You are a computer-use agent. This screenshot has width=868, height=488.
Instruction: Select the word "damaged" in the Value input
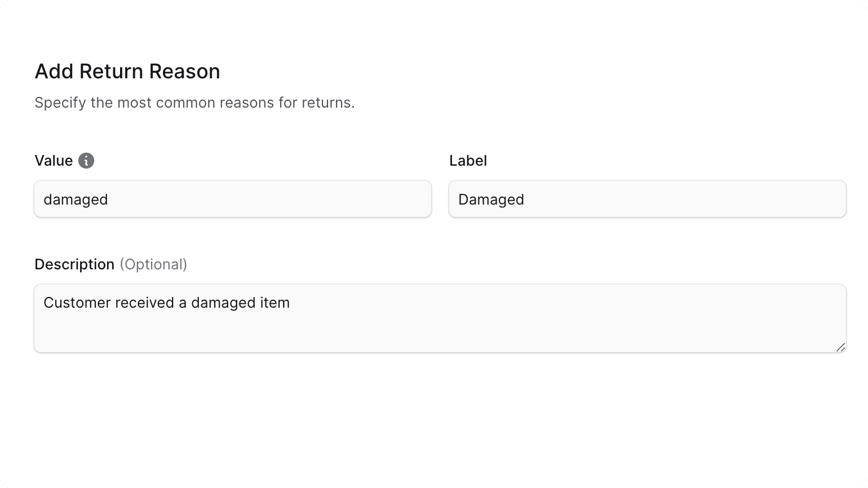pos(76,199)
